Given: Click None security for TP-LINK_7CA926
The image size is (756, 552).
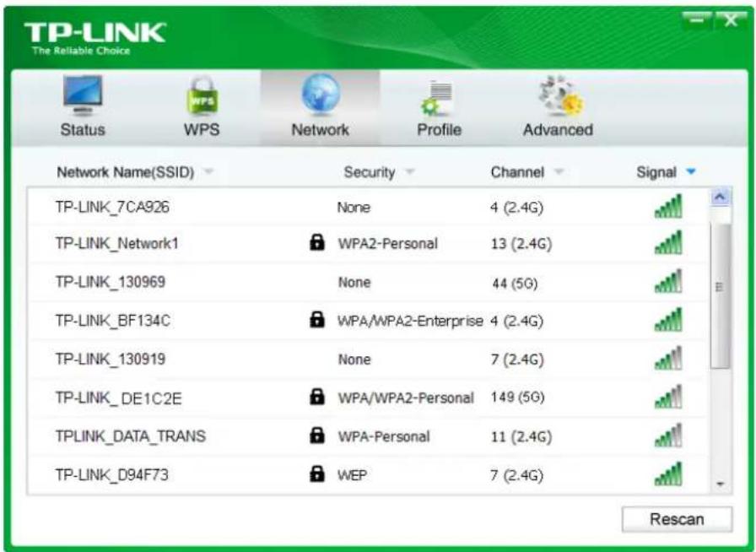Looking at the screenshot, I should tap(354, 208).
